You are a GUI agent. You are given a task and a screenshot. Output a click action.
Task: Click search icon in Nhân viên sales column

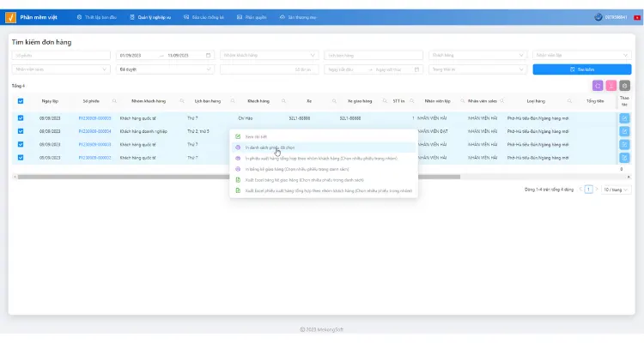click(502, 101)
